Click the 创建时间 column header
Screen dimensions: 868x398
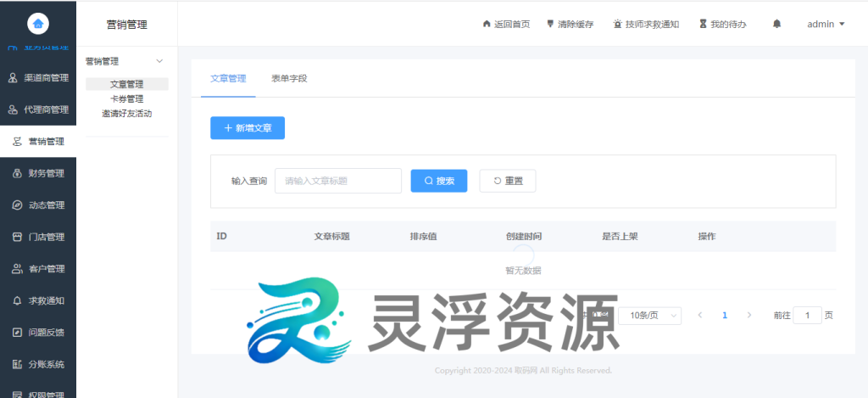(x=524, y=236)
